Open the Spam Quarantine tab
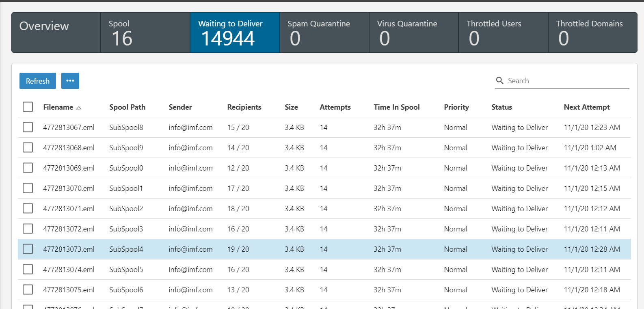Screen dimensions: 644x309 tap(324, 32)
